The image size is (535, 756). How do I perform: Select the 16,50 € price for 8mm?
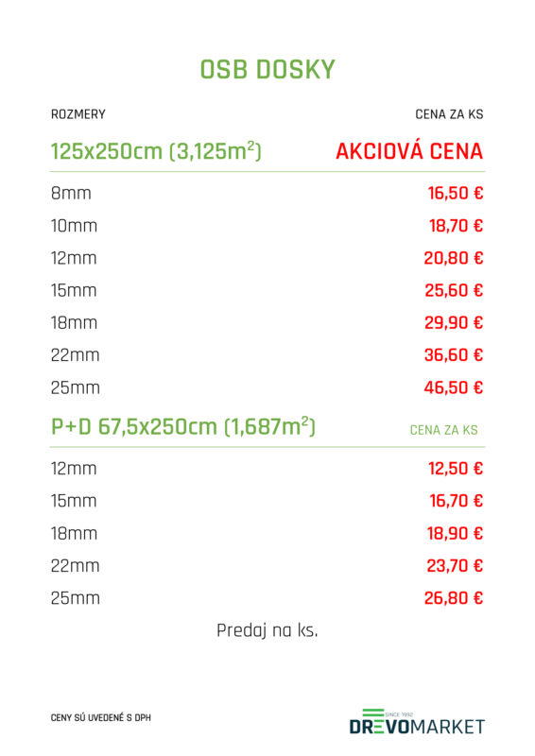(456, 194)
